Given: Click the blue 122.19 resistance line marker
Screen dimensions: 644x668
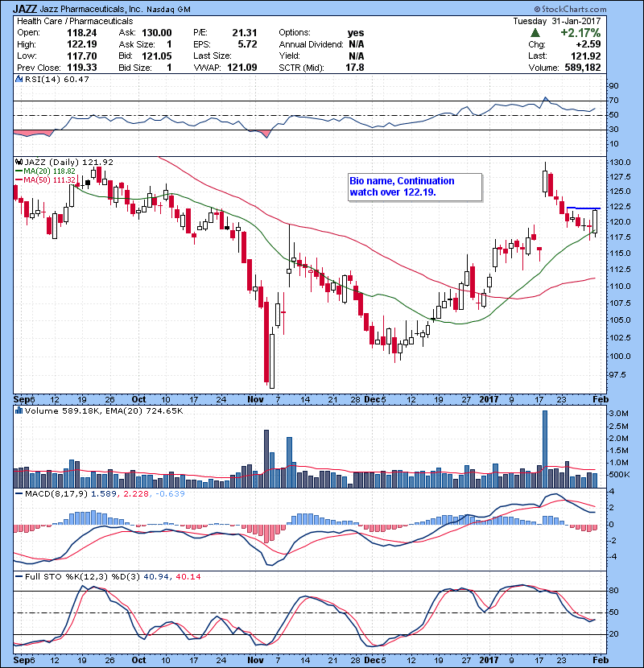Looking at the screenshot, I should click(584, 208).
